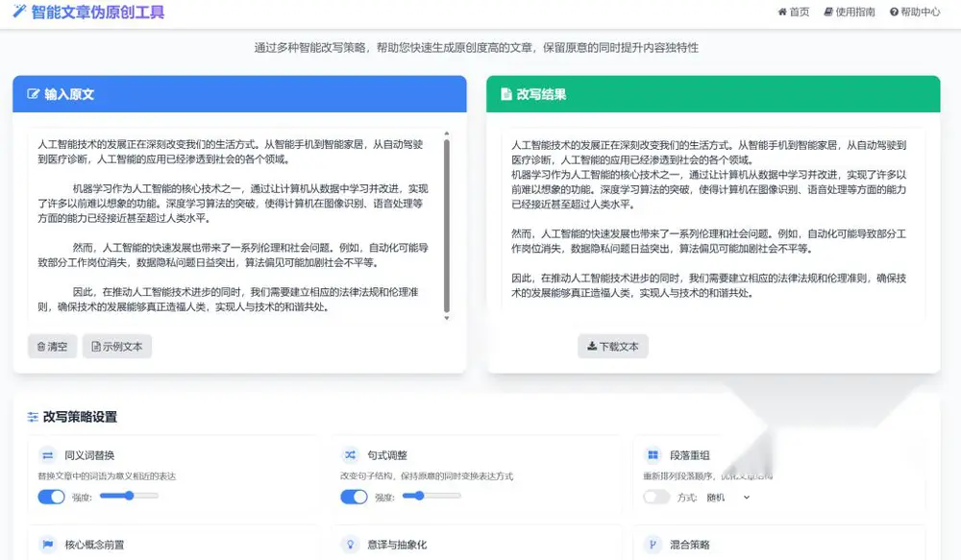Click the input text area scrollbar
The width and height of the screenshot is (961, 560).
point(446,226)
